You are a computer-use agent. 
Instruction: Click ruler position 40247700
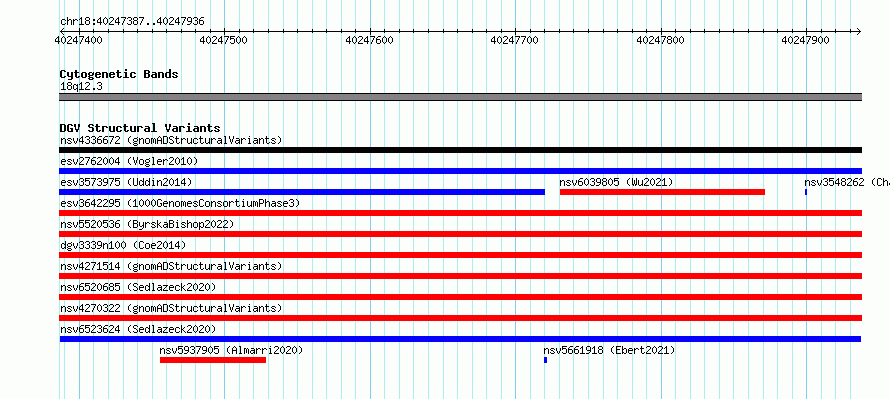point(515,40)
